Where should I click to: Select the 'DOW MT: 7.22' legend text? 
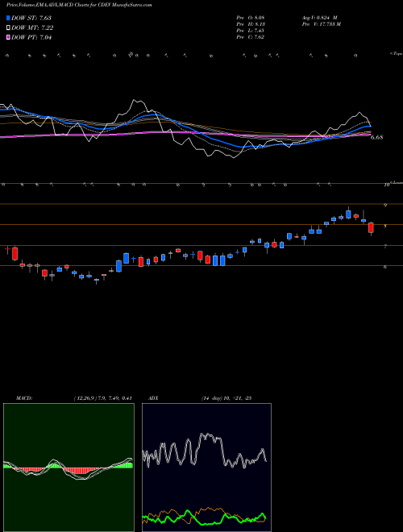coord(32,28)
